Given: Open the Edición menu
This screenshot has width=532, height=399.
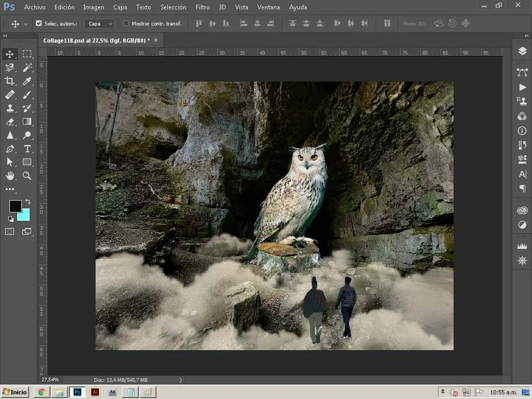Looking at the screenshot, I should tap(64, 7).
